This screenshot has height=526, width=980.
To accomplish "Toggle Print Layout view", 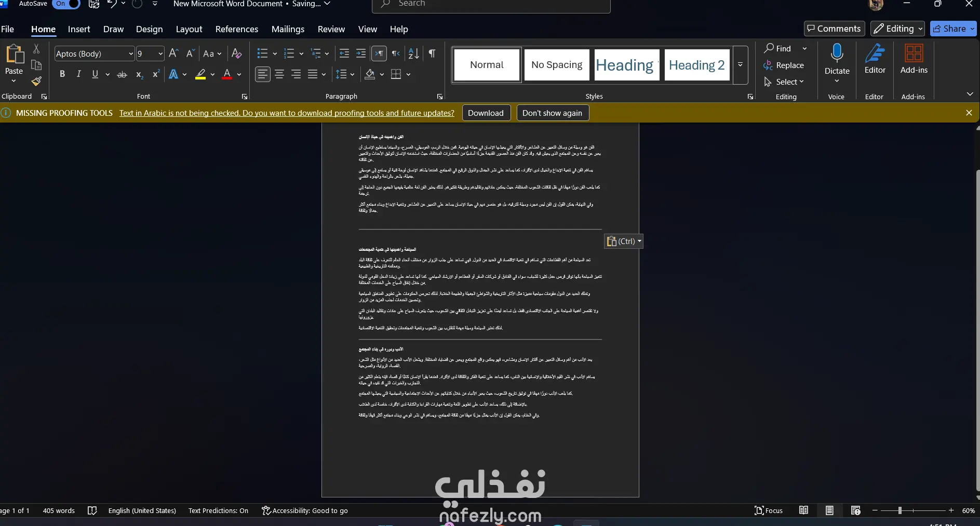I will click(x=829, y=510).
